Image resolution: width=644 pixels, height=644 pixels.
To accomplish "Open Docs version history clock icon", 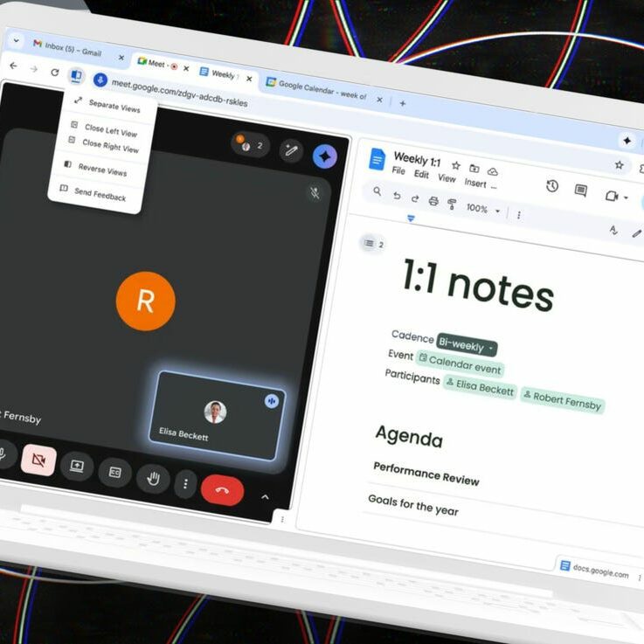I will click(552, 185).
